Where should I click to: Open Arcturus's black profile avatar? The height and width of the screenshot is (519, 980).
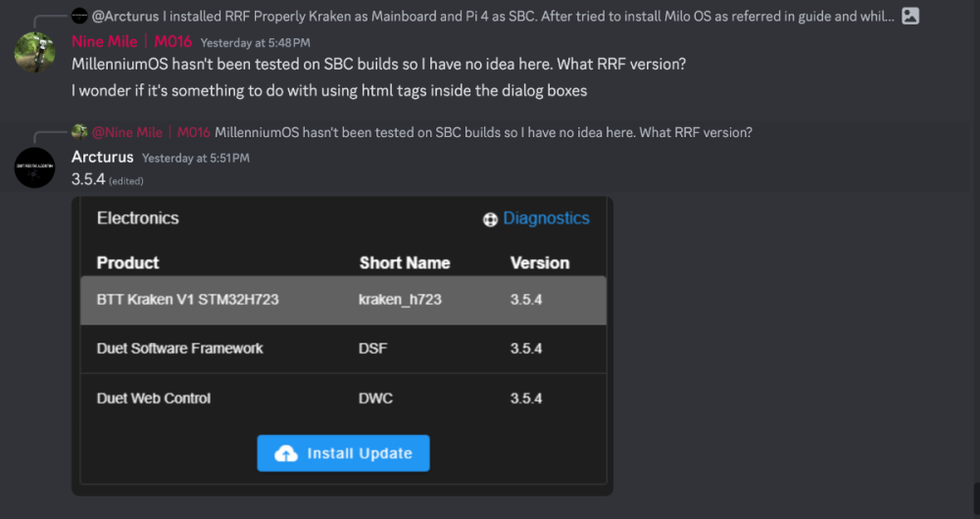tap(34, 168)
